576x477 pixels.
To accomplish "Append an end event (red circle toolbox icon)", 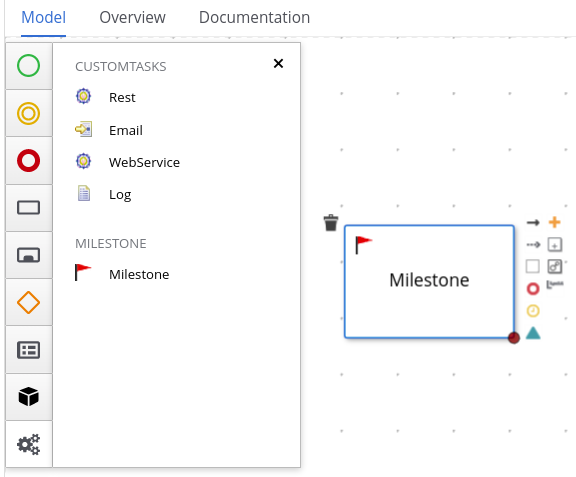I will pyautogui.click(x=533, y=289).
